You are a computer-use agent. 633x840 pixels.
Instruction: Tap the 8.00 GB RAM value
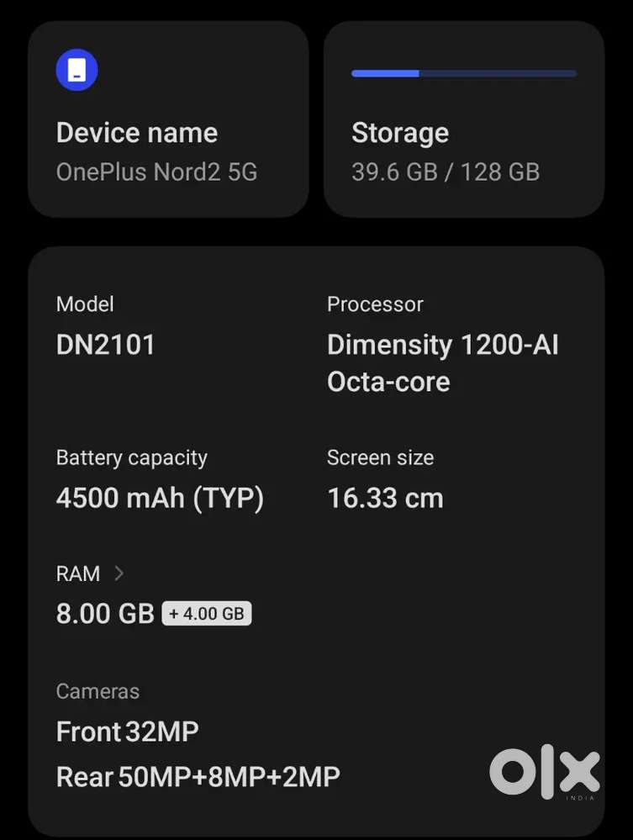pos(105,614)
